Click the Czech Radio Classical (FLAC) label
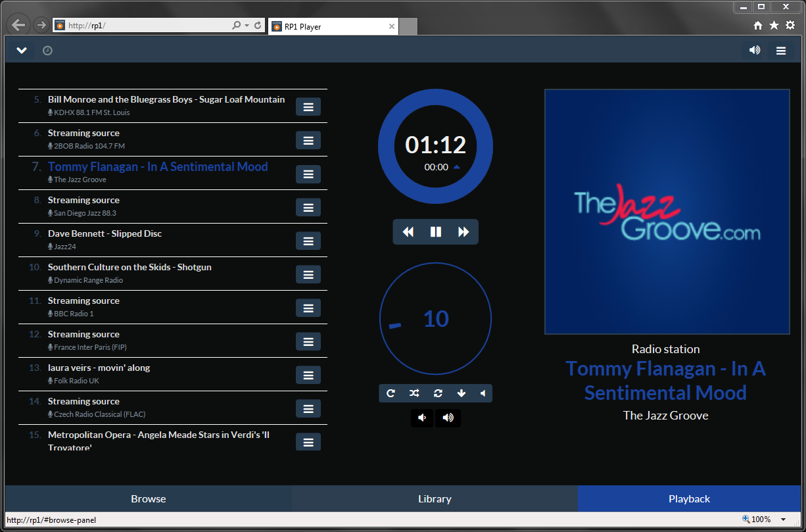The height and width of the screenshot is (532, 806). [99, 414]
